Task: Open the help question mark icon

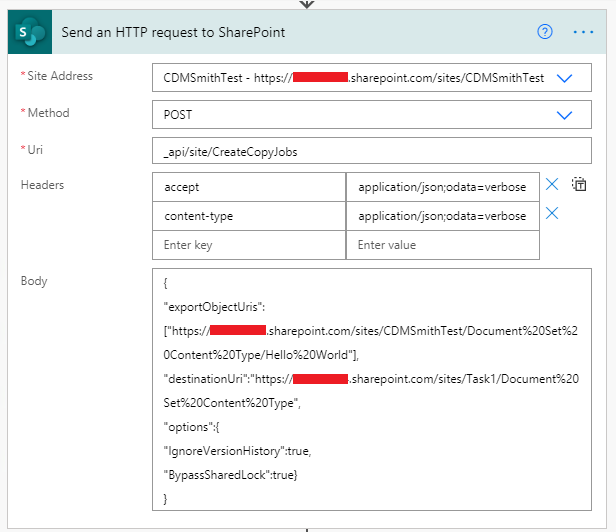Action: 544,32
